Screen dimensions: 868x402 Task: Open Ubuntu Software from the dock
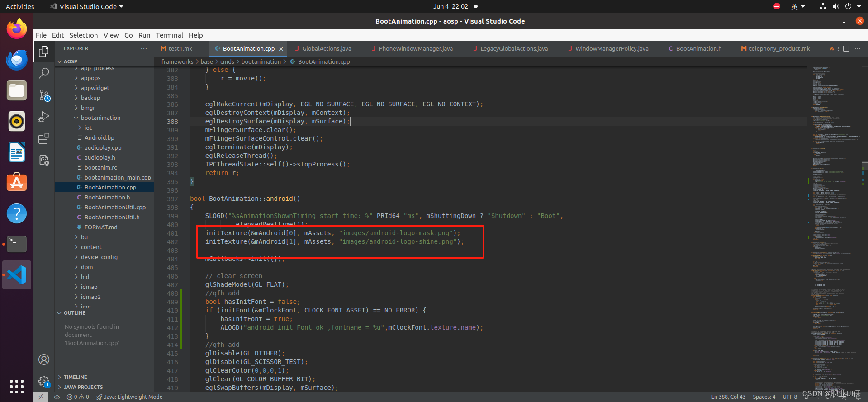click(17, 183)
